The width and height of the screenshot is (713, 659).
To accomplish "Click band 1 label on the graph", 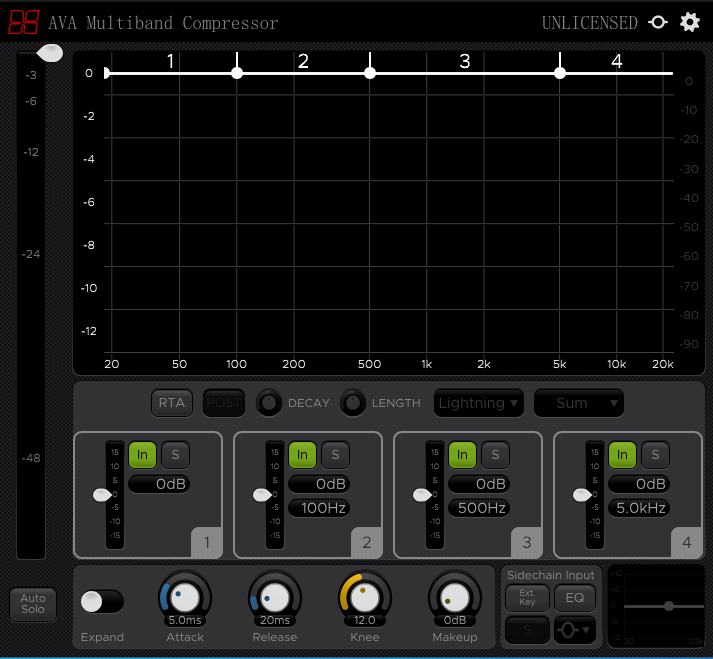I will (171, 61).
